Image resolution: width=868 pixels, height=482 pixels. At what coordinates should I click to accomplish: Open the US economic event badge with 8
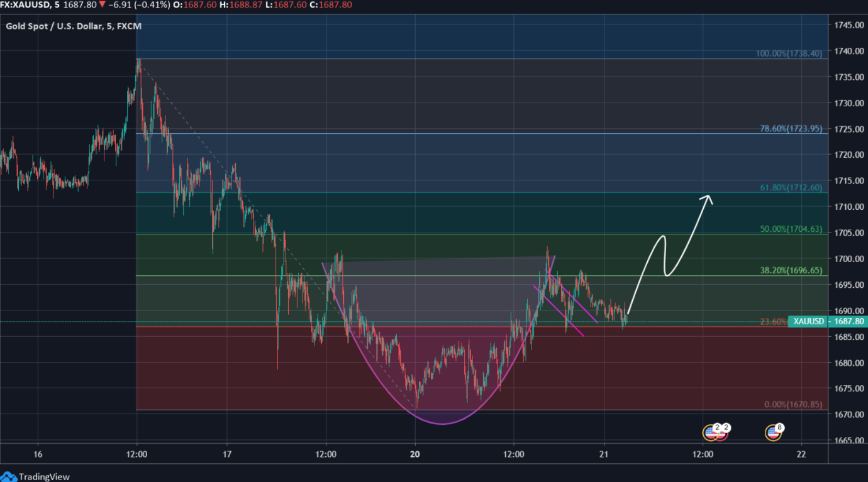point(774,432)
